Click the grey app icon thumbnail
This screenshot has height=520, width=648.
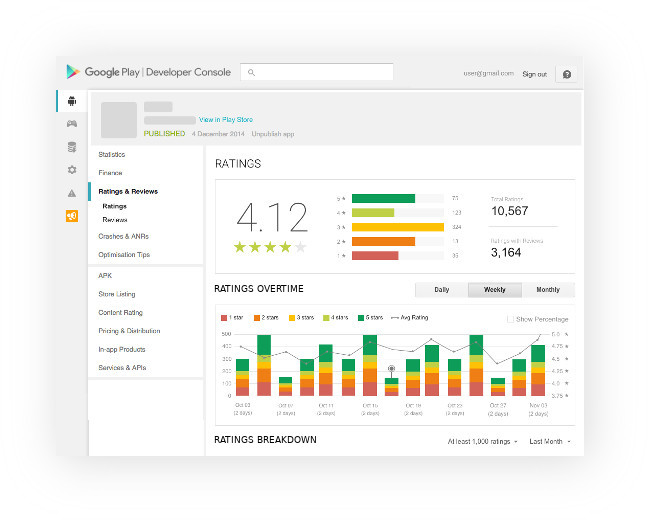119,120
